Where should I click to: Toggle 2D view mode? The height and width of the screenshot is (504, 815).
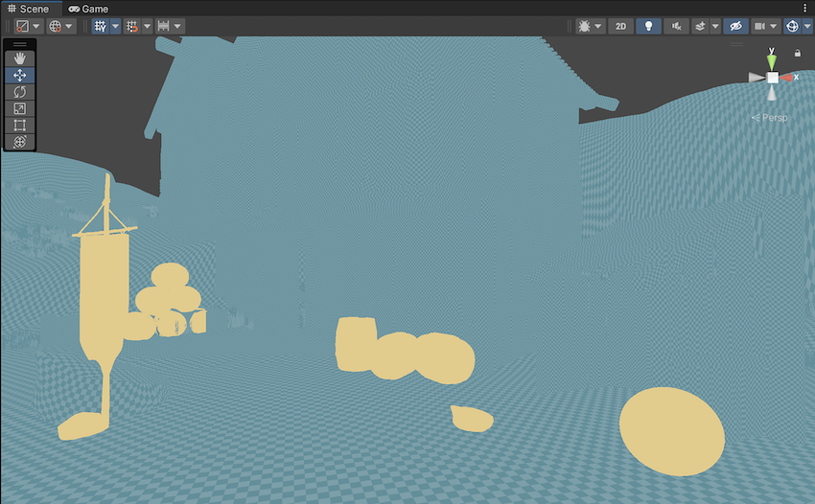[x=620, y=26]
